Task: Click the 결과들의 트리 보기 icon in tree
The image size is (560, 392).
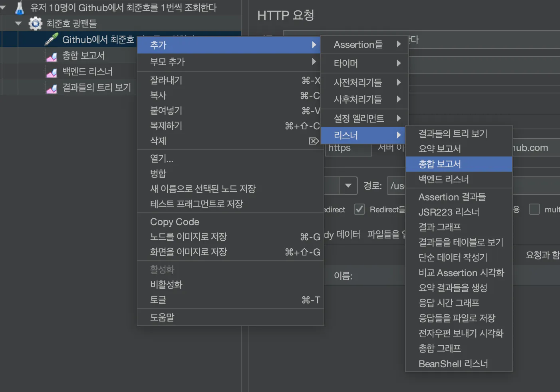Action: coord(52,88)
